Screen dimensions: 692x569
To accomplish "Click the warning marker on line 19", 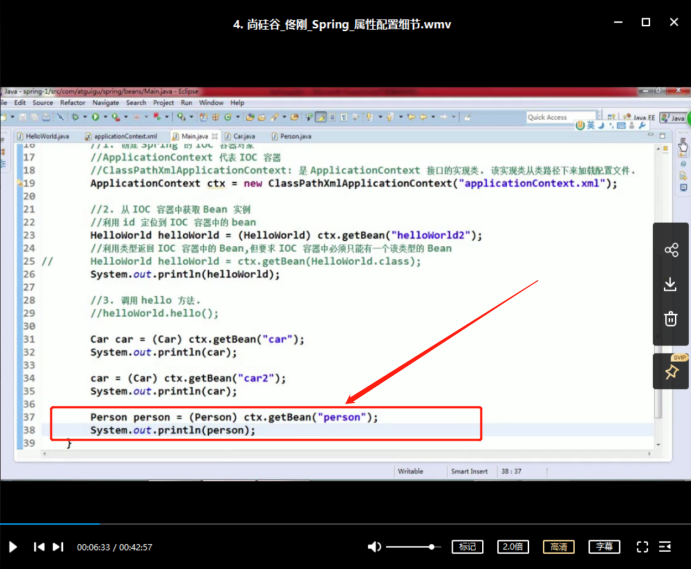I will tap(19, 183).
